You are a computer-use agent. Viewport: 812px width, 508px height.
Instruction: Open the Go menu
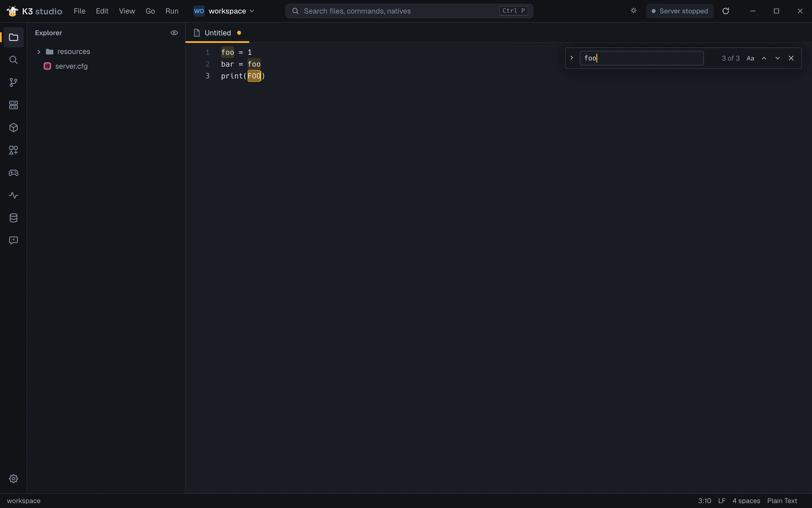[x=150, y=11]
